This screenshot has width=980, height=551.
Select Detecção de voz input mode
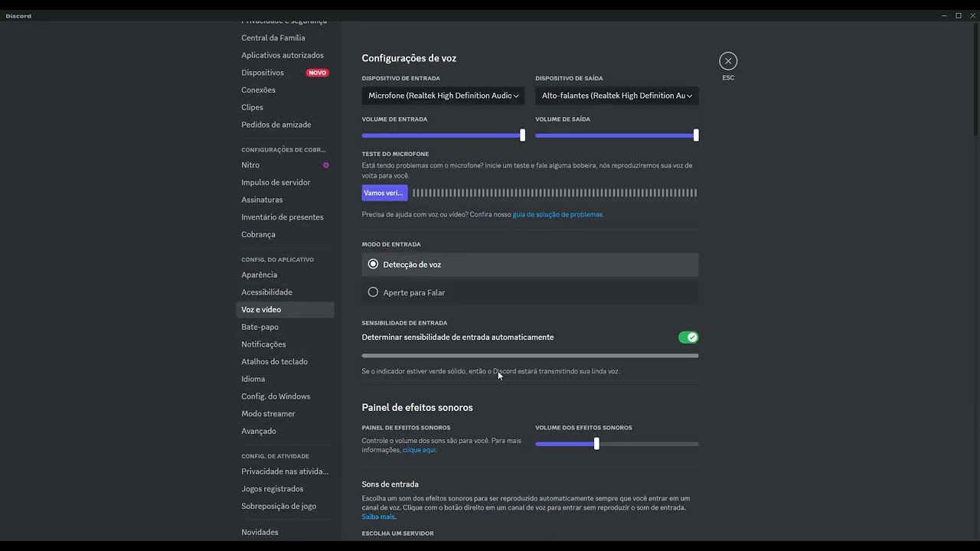pos(530,264)
